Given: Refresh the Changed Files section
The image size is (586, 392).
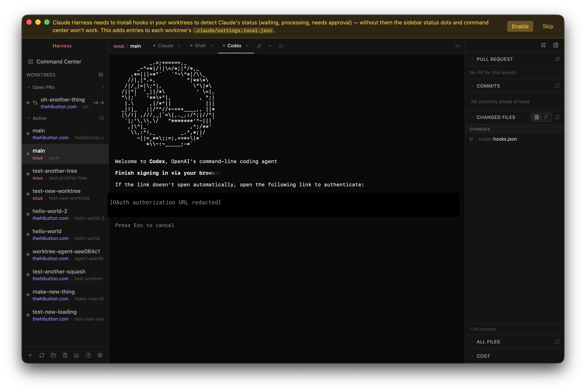Looking at the screenshot, I should pyautogui.click(x=557, y=117).
